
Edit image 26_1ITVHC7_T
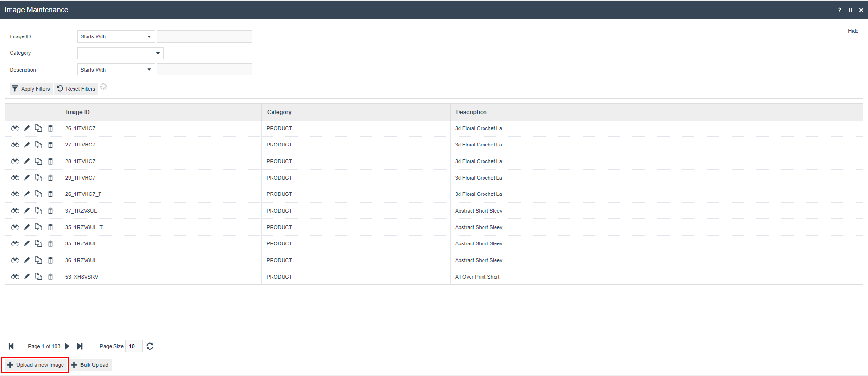tap(27, 194)
